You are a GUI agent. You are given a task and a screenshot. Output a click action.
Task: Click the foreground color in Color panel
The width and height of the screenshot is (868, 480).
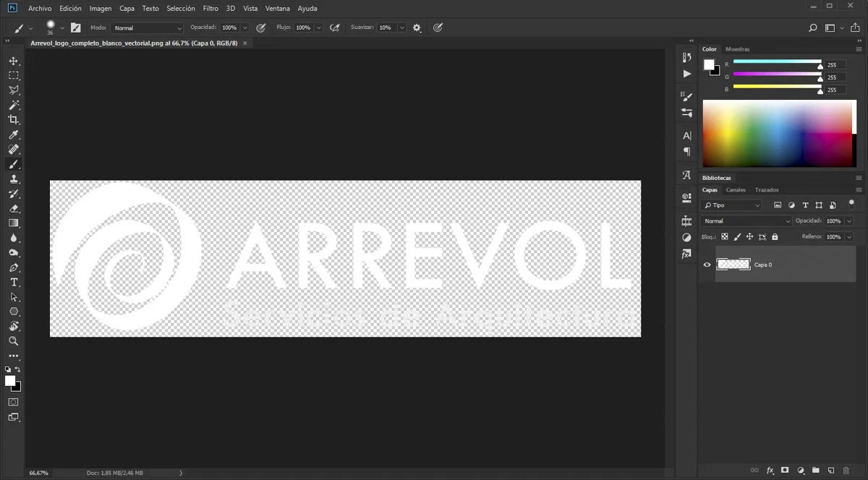coord(709,64)
